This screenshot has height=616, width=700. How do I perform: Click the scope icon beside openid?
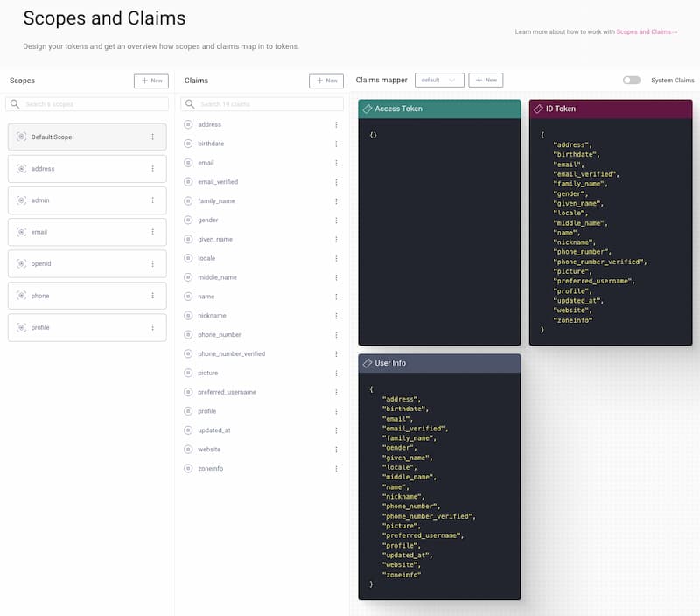22,264
